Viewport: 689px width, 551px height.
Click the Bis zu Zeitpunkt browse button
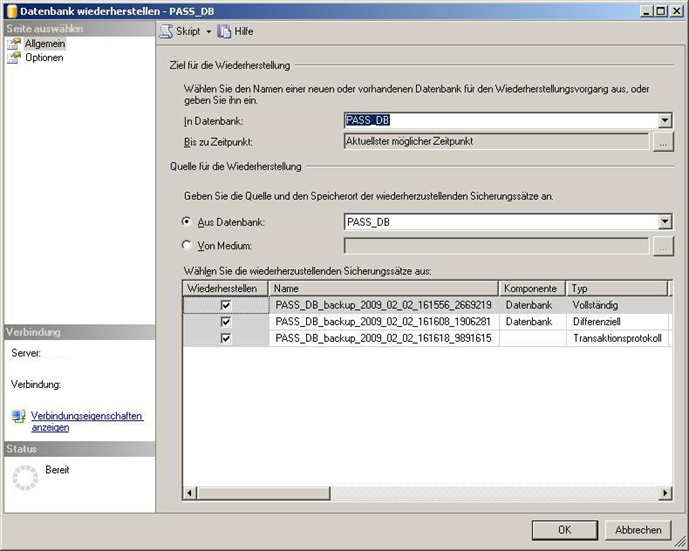tap(663, 142)
